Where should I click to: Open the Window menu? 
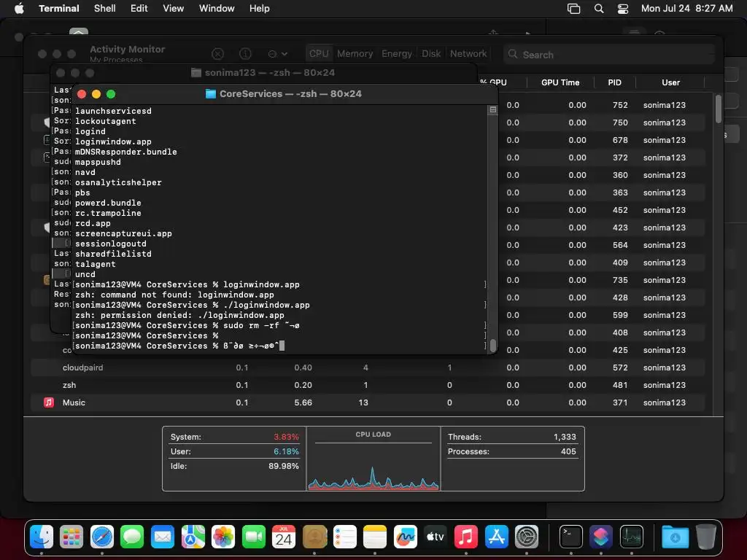pos(217,8)
